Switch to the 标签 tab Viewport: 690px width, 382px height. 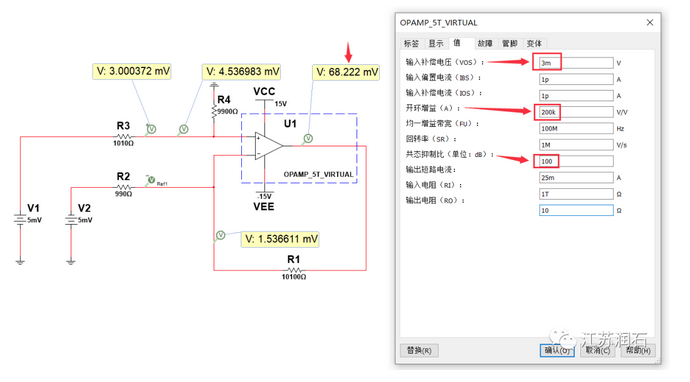(x=411, y=43)
